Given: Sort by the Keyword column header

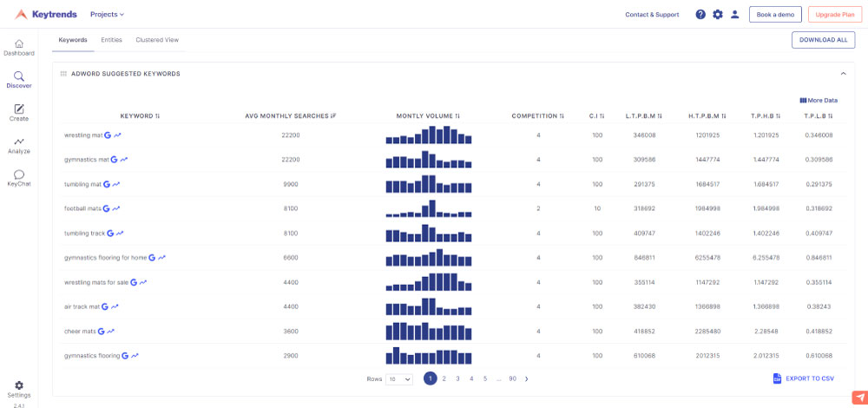Looking at the screenshot, I should coord(140,116).
